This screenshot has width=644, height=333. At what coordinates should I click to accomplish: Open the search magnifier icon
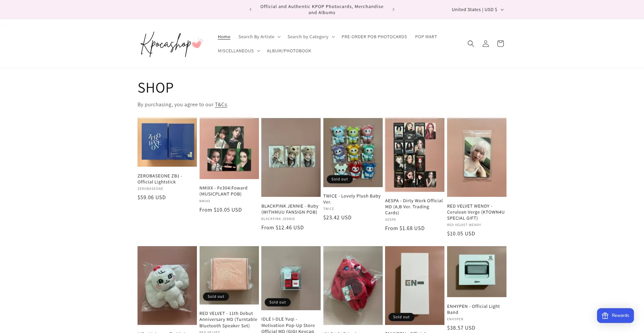pos(471,44)
